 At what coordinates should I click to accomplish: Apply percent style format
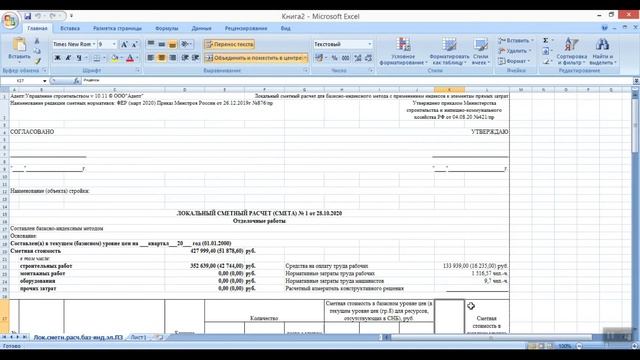pos(334,58)
